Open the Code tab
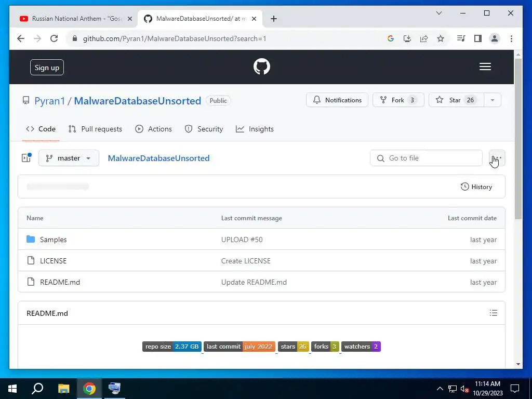This screenshot has width=532, height=399. click(x=41, y=129)
